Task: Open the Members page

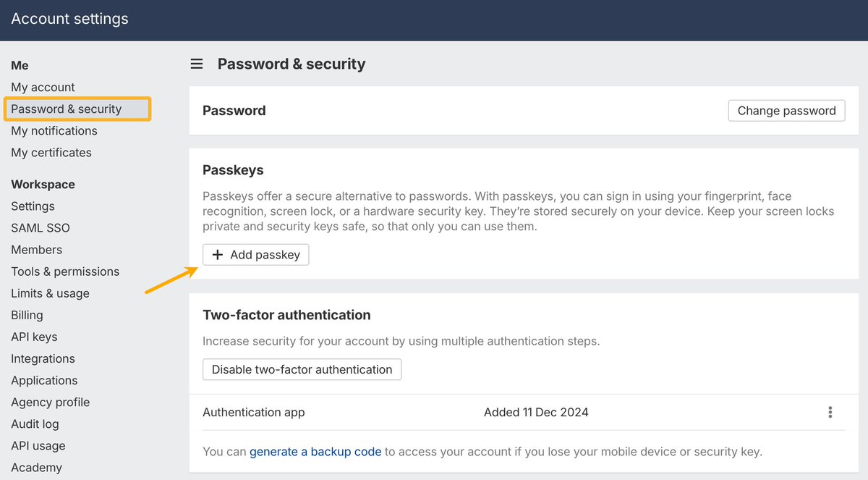Action: tap(36, 250)
